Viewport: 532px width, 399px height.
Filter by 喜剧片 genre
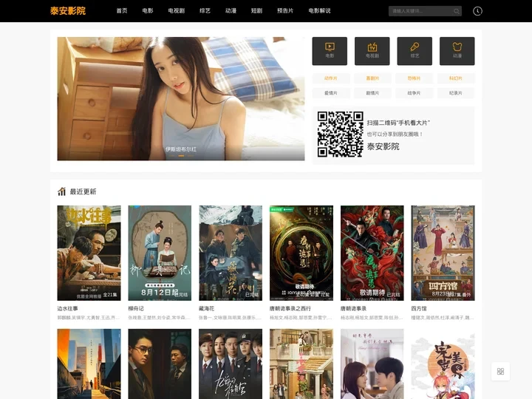click(372, 78)
